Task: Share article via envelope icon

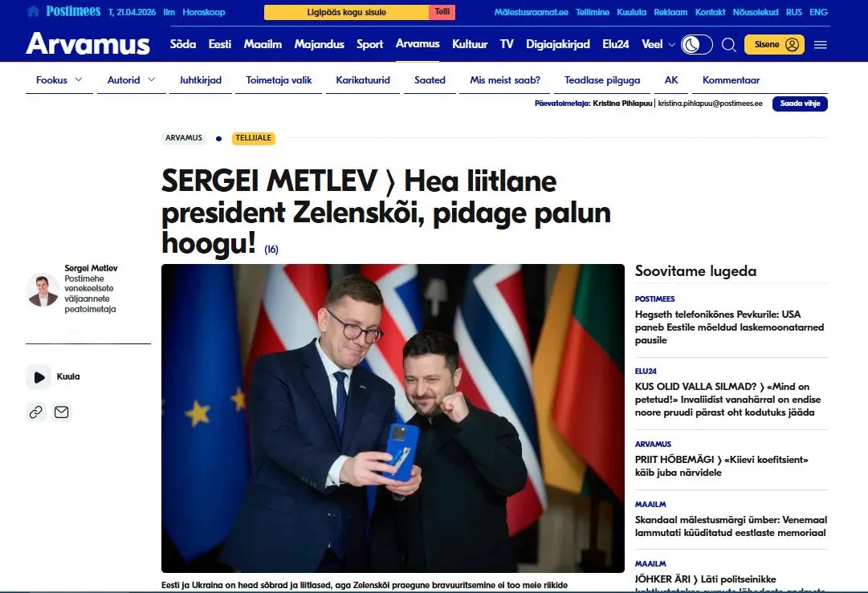Action: coord(62,412)
